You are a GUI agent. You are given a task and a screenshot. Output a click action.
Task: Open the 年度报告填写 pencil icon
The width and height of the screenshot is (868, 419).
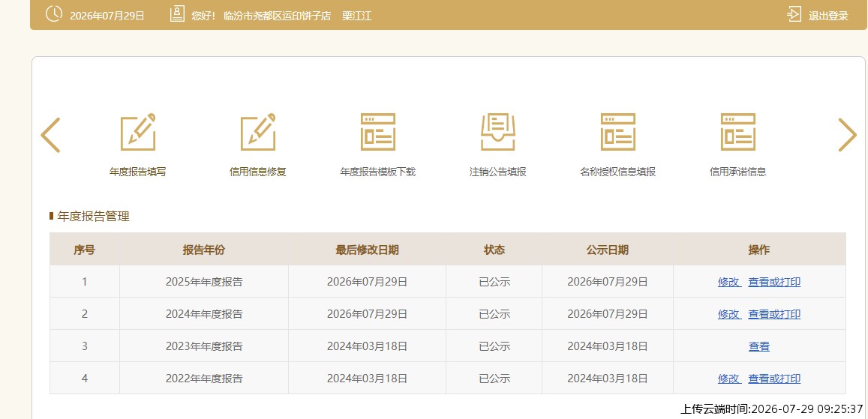[138, 132]
